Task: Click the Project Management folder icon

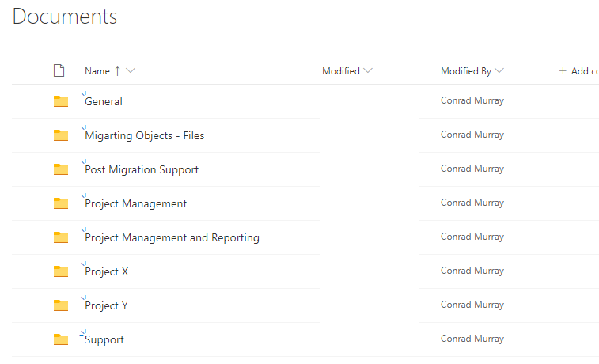Action: pyautogui.click(x=61, y=203)
